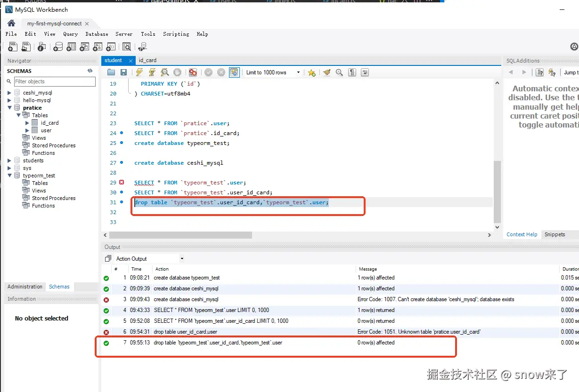Run the explain plan icon

pyautogui.click(x=164, y=72)
